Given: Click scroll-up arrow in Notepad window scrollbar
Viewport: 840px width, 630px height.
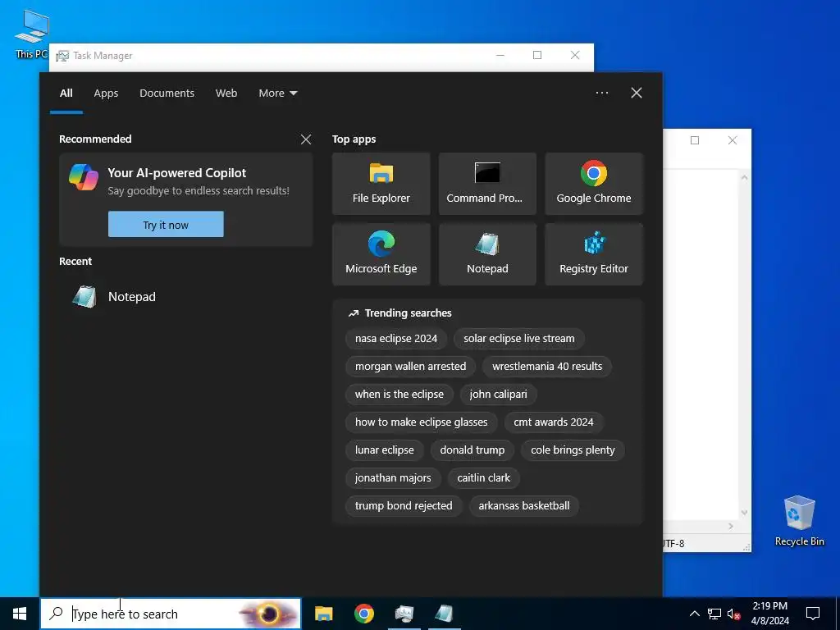Looking at the screenshot, I should [x=744, y=177].
